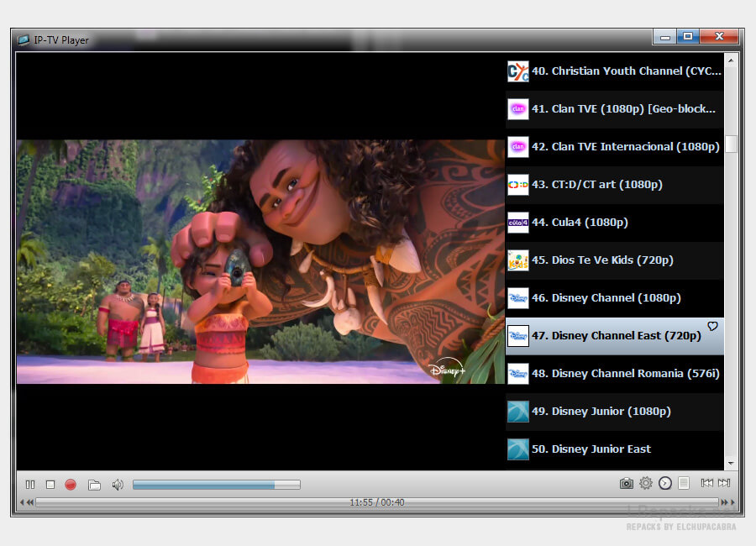Toggle the channel list panel icon

point(684,483)
